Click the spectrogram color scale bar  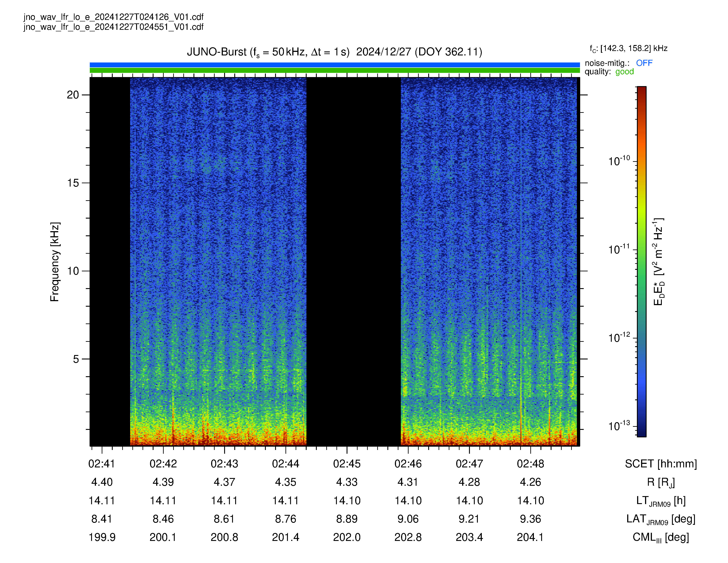(x=642, y=261)
